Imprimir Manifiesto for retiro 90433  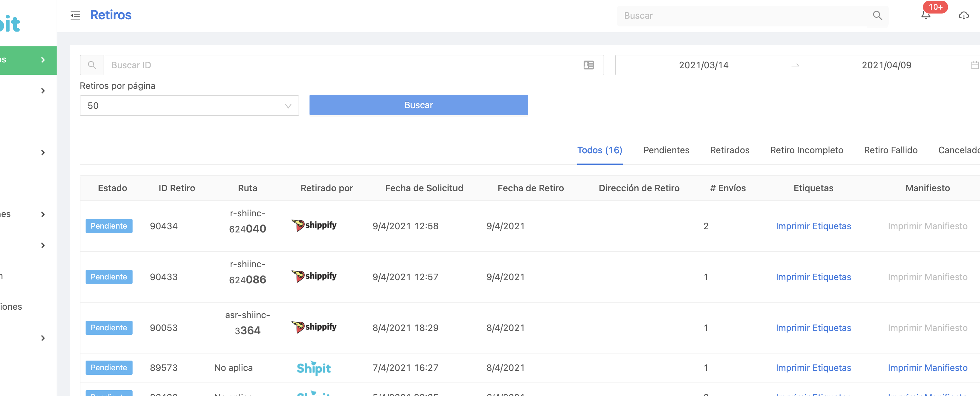coord(928,277)
